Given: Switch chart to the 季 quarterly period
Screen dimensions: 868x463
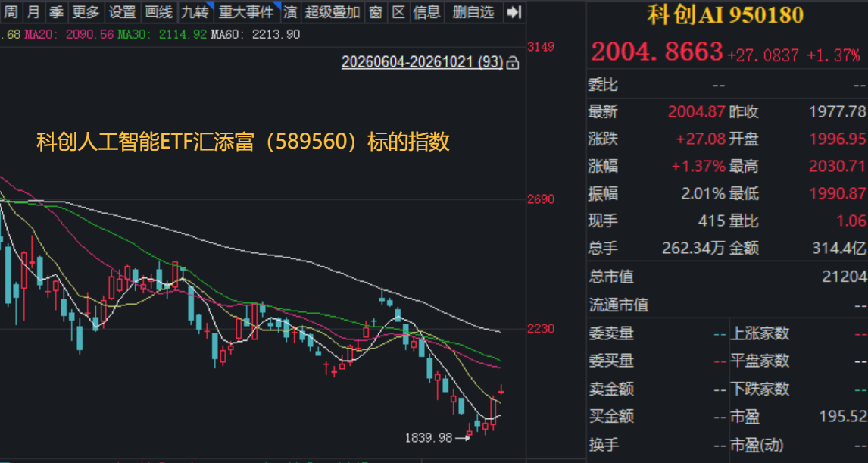Looking at the screenshot, I should point(56,11).
